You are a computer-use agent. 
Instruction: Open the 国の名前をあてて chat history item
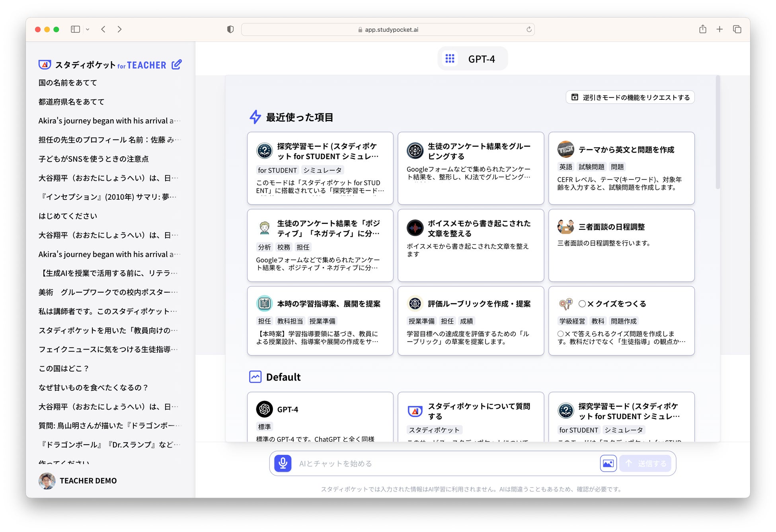pyautogui.click(x=68, y=83)
